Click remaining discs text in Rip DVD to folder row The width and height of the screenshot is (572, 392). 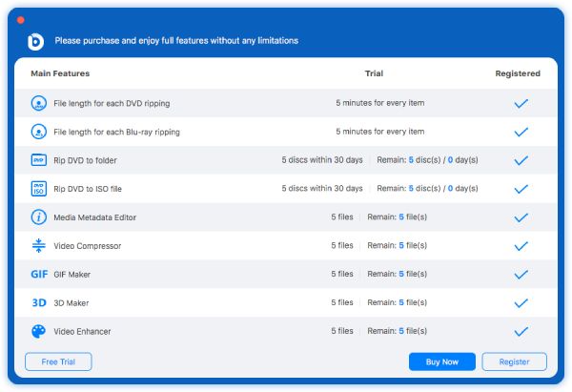(x=427, y=160)
